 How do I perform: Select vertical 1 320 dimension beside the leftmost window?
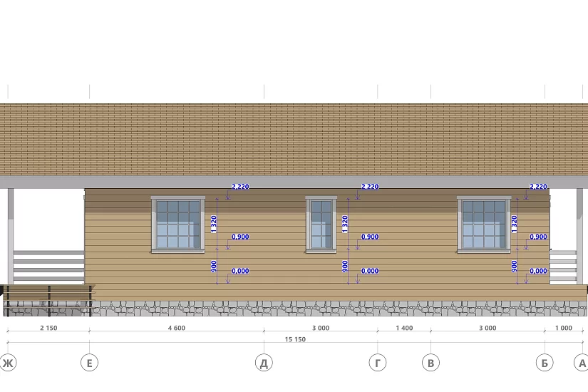point(214,224)
